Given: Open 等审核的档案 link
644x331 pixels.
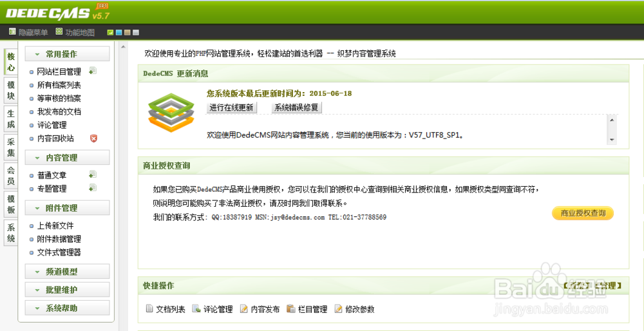Looking at the screenshot, I should (x=59, y=98).
